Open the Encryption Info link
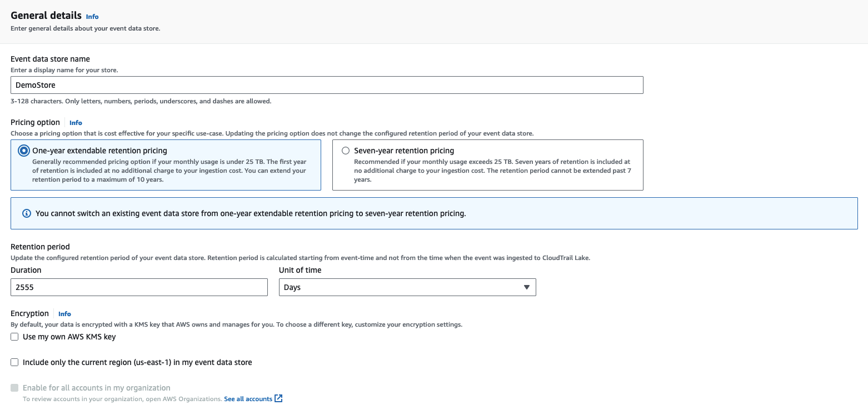 click(x=64, y=314)
